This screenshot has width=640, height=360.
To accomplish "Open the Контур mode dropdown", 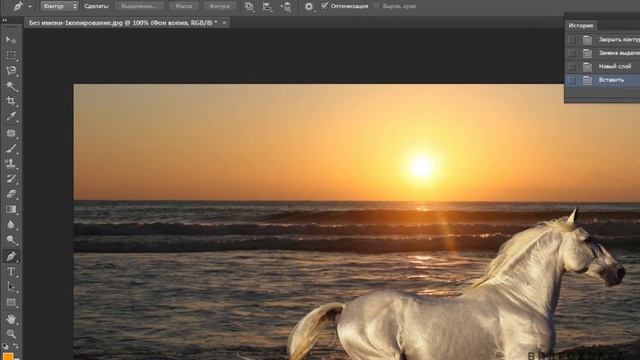I will [x=59, y=6].
